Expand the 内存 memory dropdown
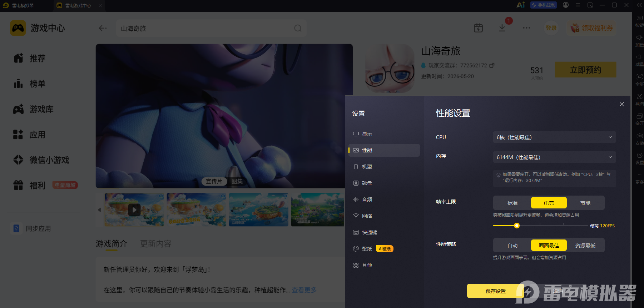Screen dimensions: 644x308 pos(555,157)
